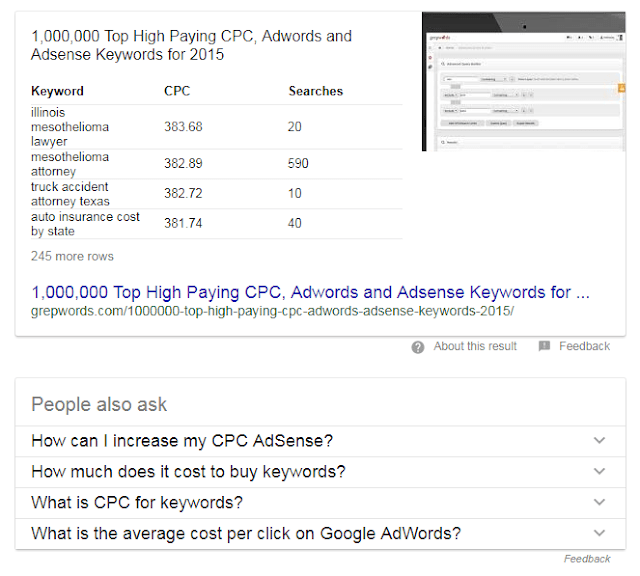Click mesothelioma attorney keyword cell
The width and height of the screenshot is (640, 576).
click(x=70, y=164)
